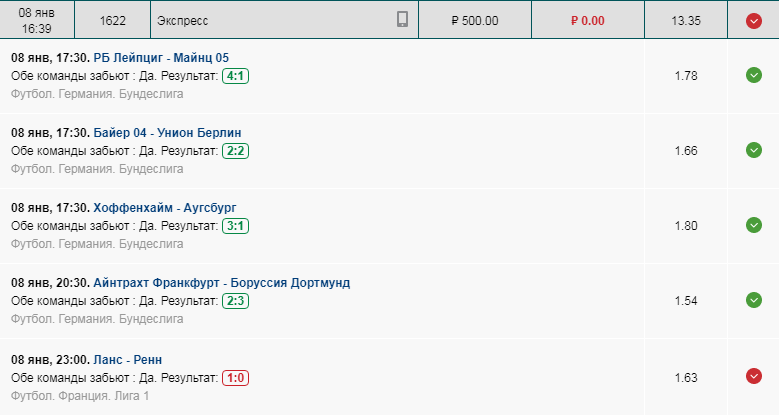Viewport: 779px width, 415px height.
Task: Open the Хоффенхайм - Аугсбург match link
Action: pos(165,208)
